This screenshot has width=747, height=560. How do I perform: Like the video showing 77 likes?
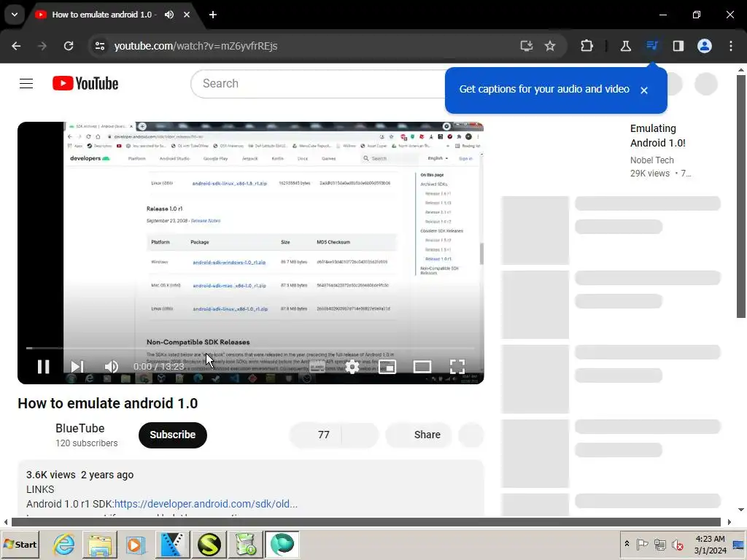[315, 435]
